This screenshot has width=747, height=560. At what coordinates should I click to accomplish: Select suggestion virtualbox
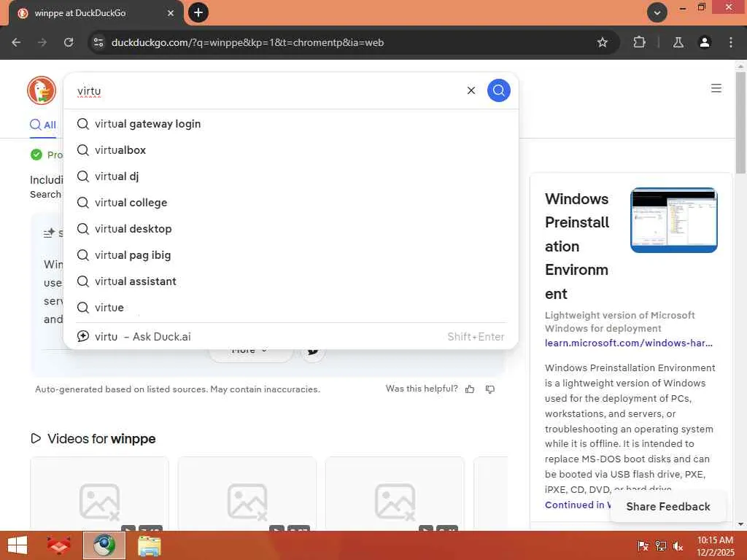pyautogui.click(x=290, y=150)
